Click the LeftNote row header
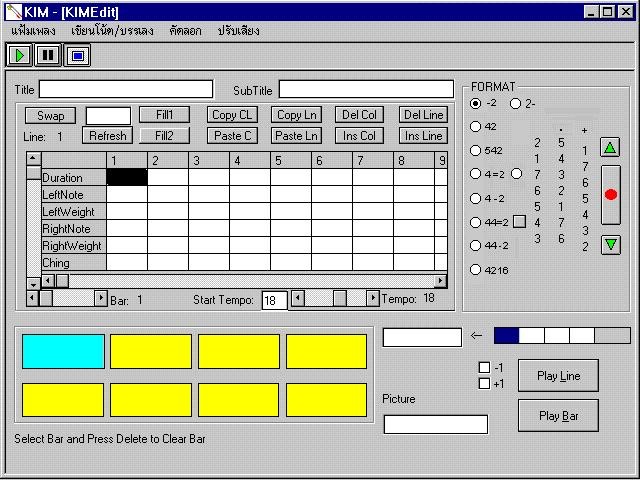 click(74, 195)
